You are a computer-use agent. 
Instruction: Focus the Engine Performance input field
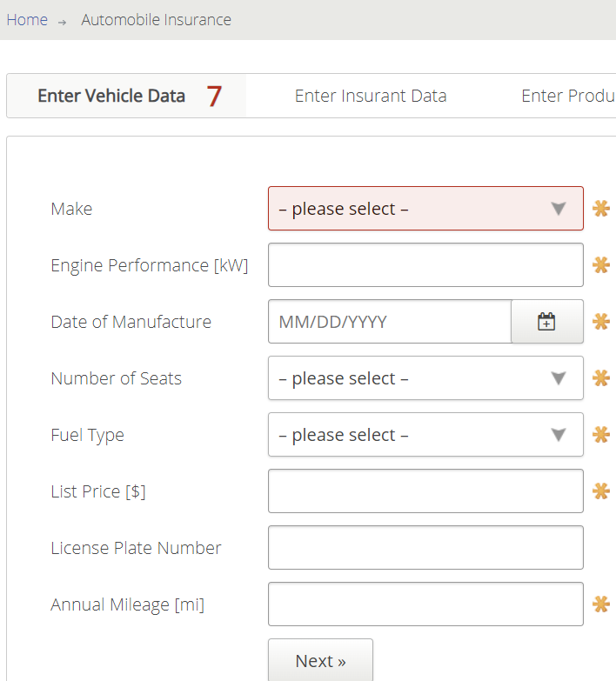coord(425,265)
